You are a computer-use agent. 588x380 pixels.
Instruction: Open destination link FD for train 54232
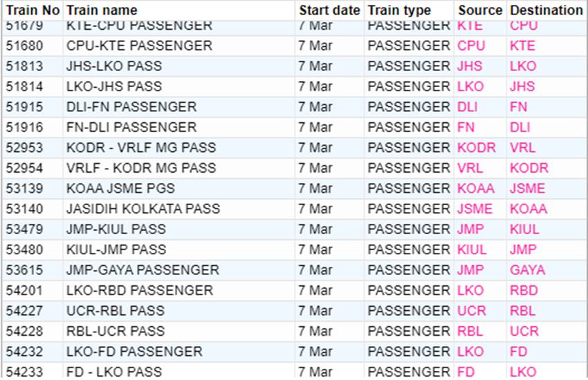click(518, 352)
